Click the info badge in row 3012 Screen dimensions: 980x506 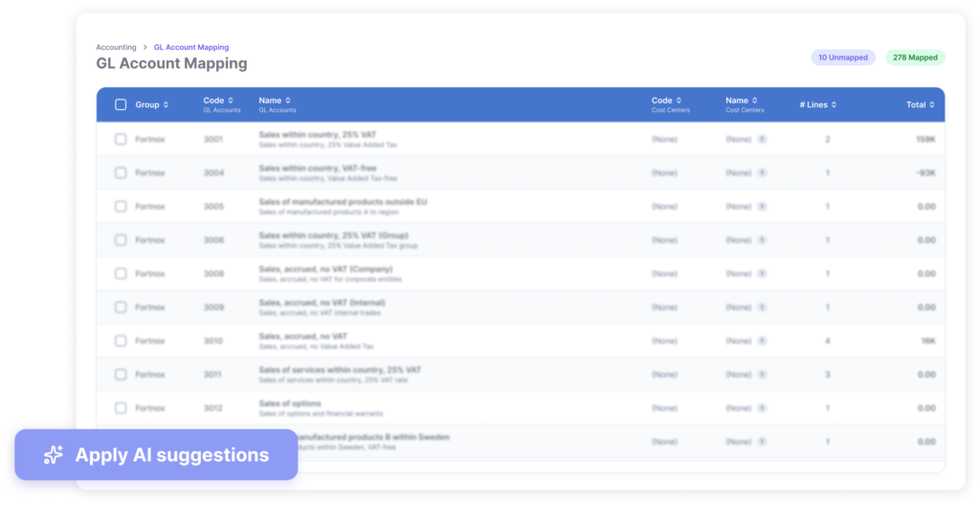pos(762,407)
